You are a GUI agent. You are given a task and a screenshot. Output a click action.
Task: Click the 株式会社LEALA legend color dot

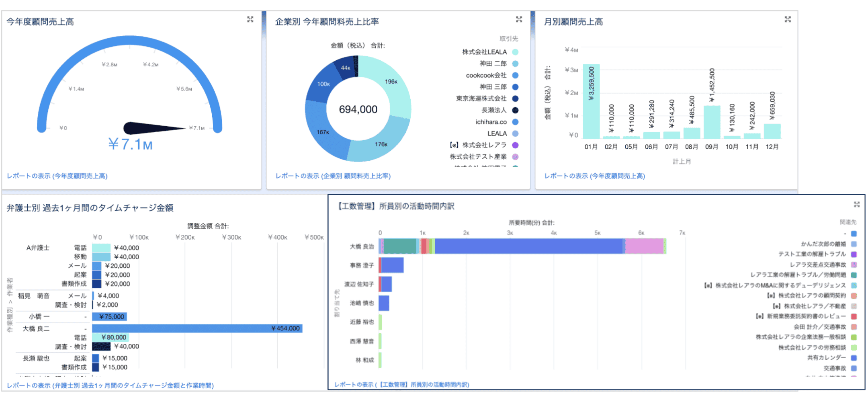point(515,52)
